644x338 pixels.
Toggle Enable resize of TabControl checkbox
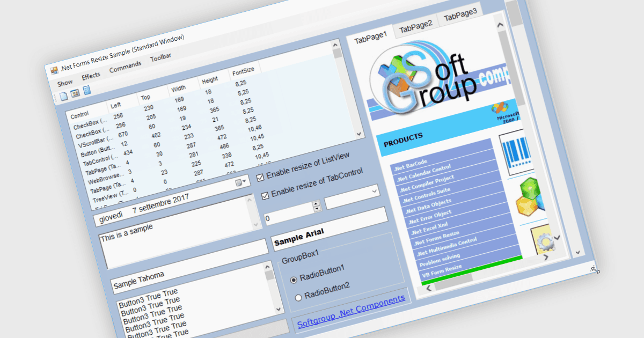(x=265, y=195)
